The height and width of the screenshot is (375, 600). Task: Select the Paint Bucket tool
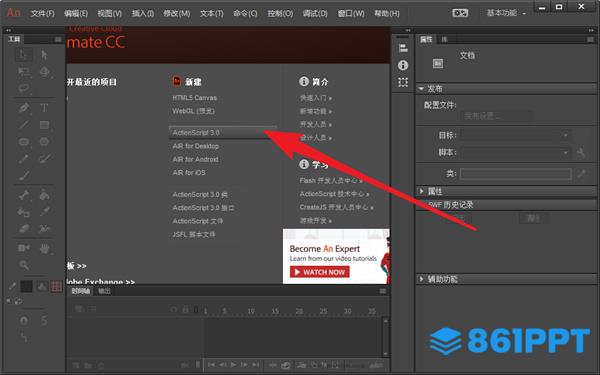[44, 196]
